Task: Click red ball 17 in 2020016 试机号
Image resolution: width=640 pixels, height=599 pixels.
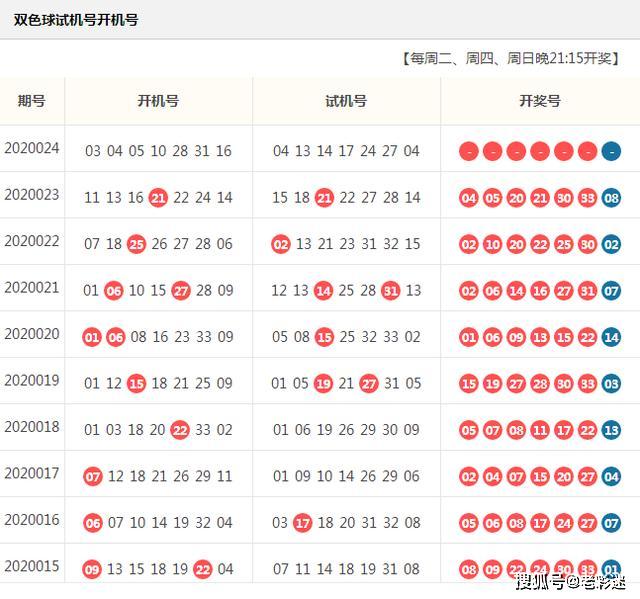Action: click(x=303, y=524)
